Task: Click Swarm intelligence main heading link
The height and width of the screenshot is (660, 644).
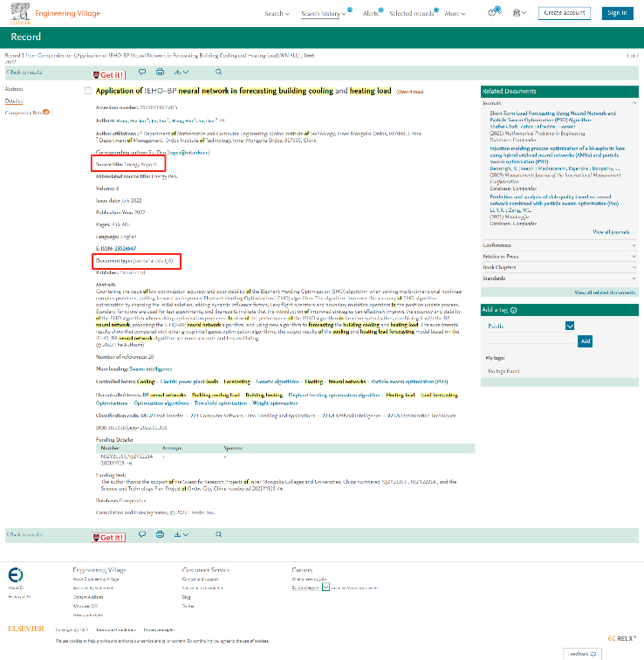Action: coord(151,368)
